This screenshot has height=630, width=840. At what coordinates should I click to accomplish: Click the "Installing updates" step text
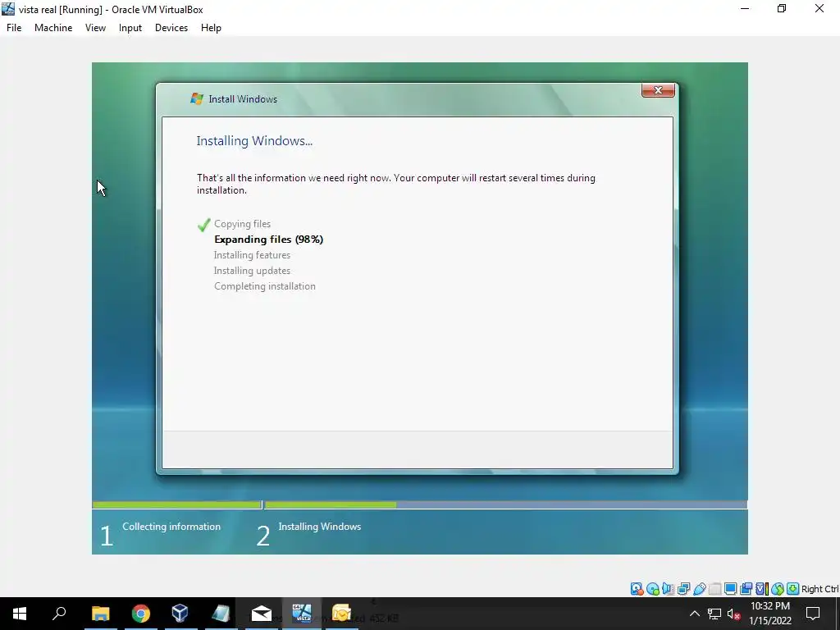(252, 271)
